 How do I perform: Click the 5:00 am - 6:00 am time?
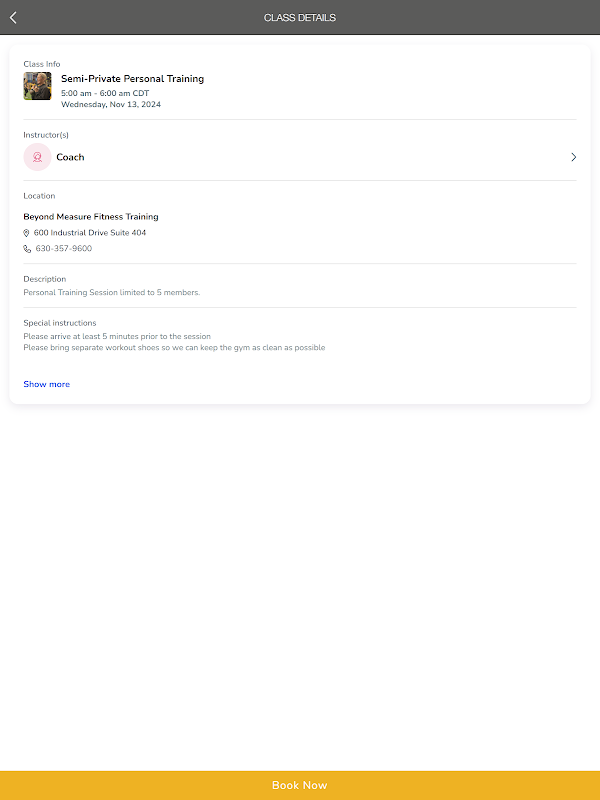pyautogui.click(x=105, y=93)
